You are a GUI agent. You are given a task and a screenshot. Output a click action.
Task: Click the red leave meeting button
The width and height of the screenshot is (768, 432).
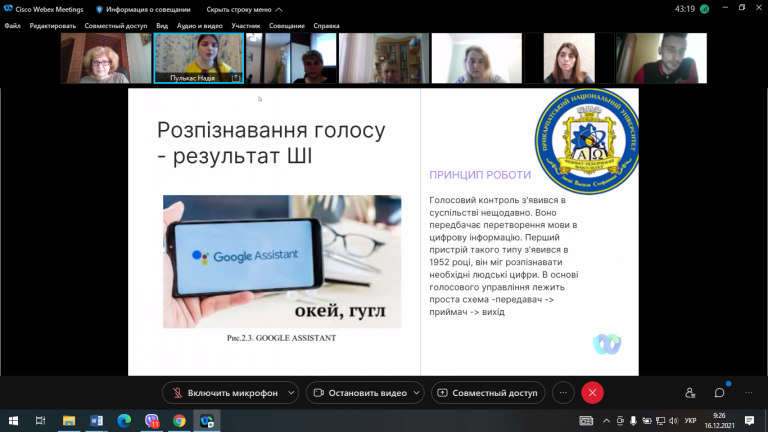[592, 393]
